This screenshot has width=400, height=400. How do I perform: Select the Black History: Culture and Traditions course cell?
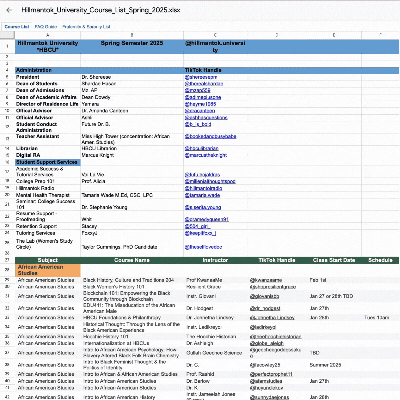coord(132,280)
